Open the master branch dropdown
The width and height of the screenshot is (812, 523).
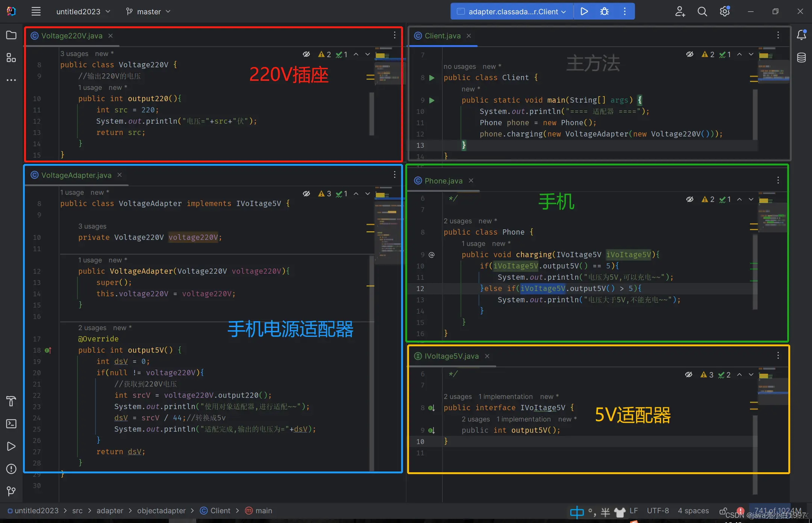click(x=148, y=12)
